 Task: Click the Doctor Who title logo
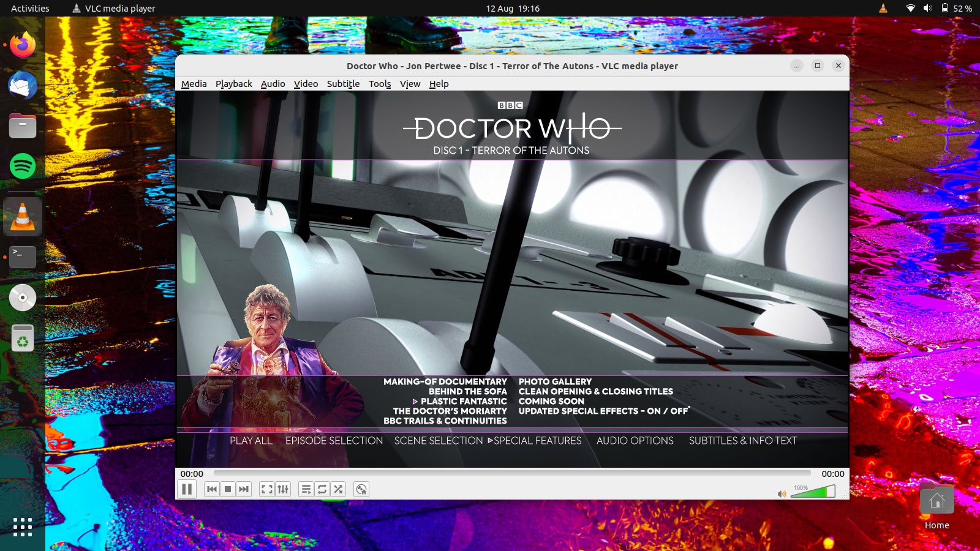tap(512, 128)
